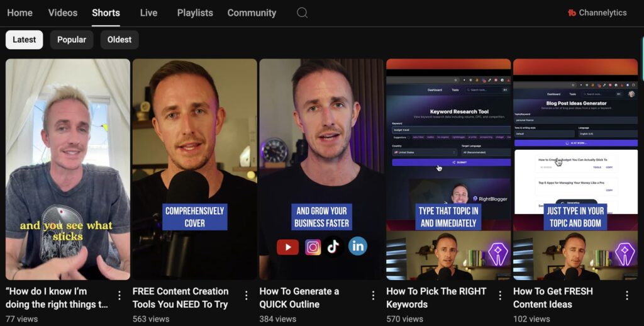Click the YouTube logo in the outline short

(287, 247)
